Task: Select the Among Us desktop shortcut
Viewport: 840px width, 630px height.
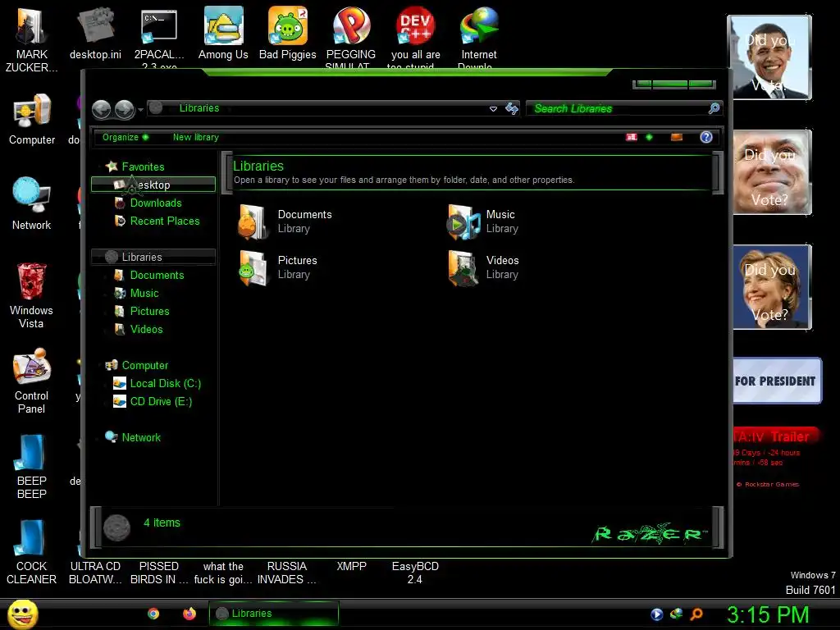Action: pyautogui.click(x=223, y=33)
